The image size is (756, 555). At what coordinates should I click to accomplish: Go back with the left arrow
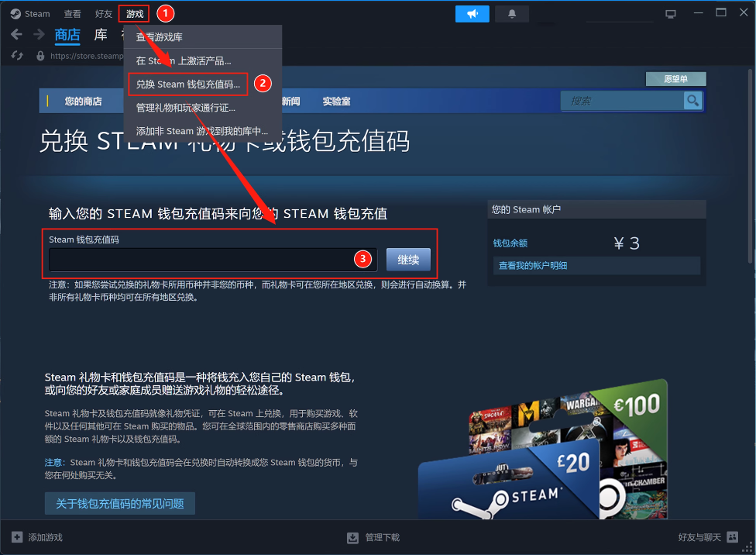tap(16, 35)
